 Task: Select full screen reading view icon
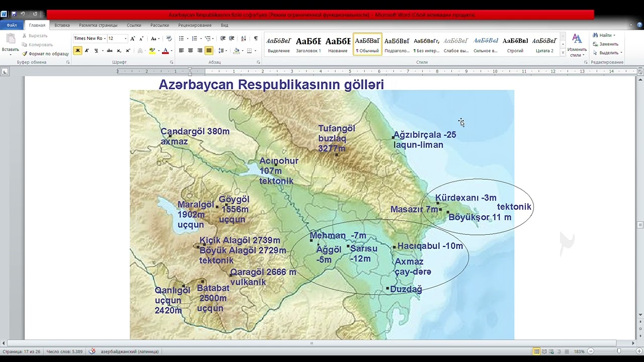coord(544,351)
